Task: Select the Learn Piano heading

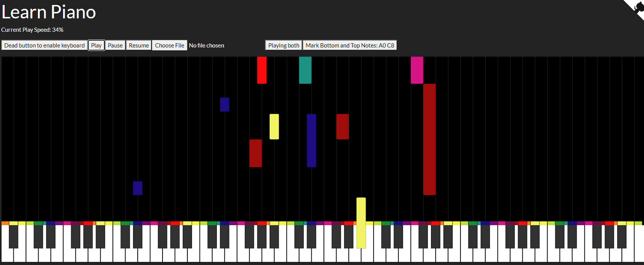Action: pyautogui.click(x=49, y=12)
